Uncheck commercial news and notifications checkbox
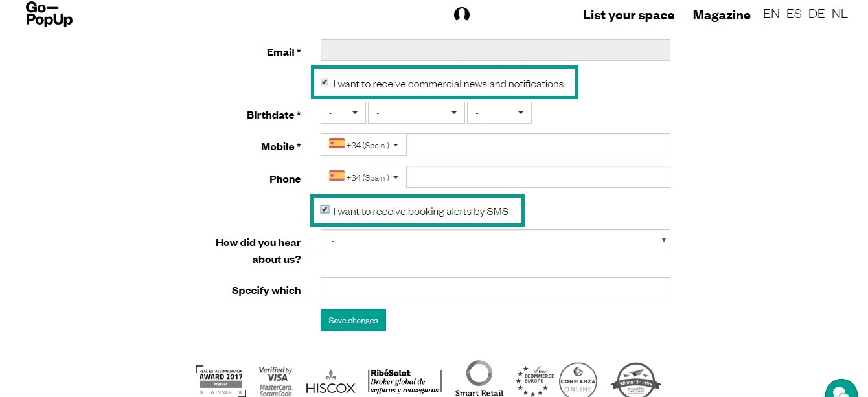This screenshot has width=868, height=397. 325,82
